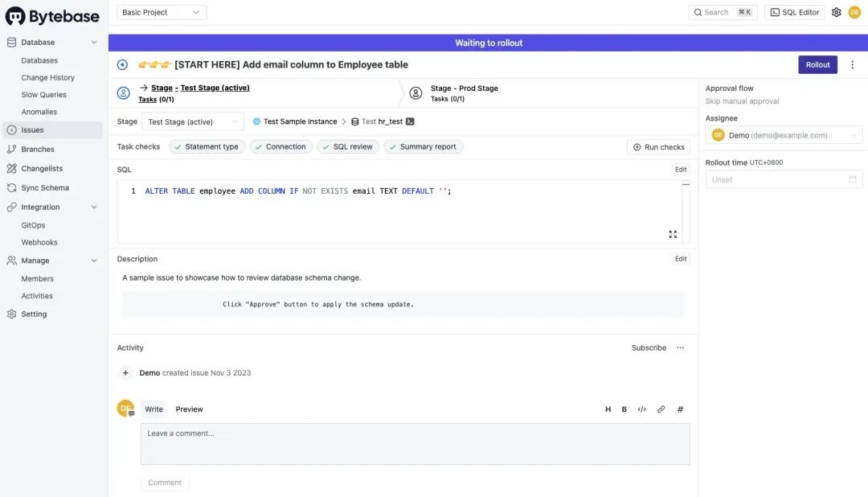868x497 pixels.
Task: Open activity more-options ellipsis
Action: point(681,348)
